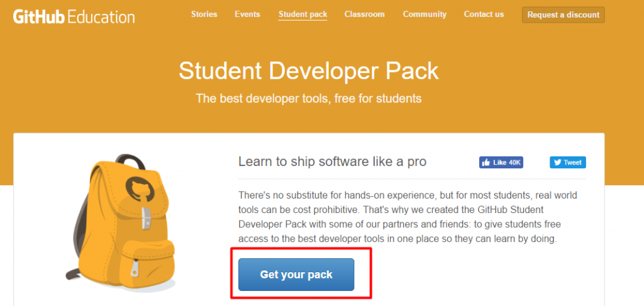
Task: Click the Twitter bird icon
Action: [x=558, y=163]
